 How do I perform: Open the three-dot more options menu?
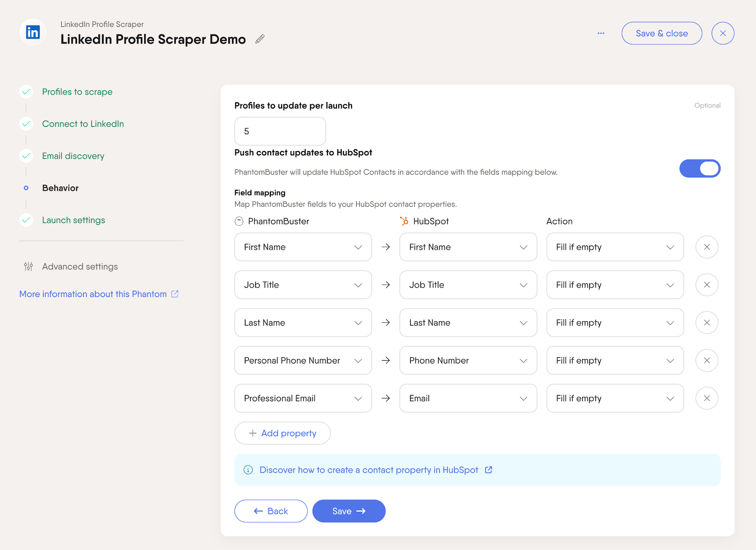pyautogui.click(x=601, y=33)
